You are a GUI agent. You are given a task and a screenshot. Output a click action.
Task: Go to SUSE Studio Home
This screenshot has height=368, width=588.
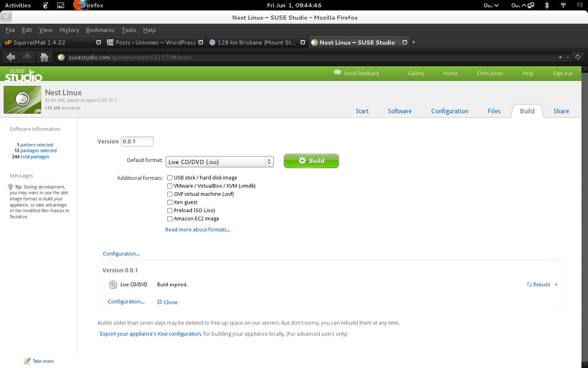[x=450, y=74]
